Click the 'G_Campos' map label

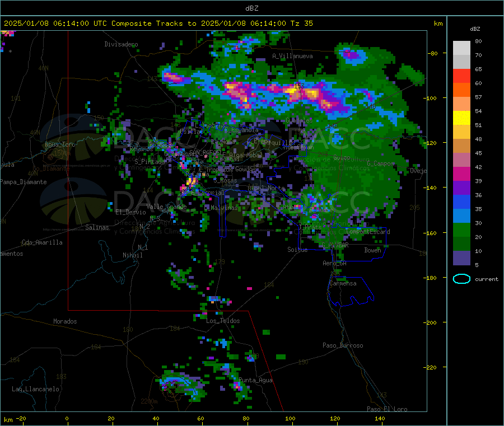[x=380, y=163]
